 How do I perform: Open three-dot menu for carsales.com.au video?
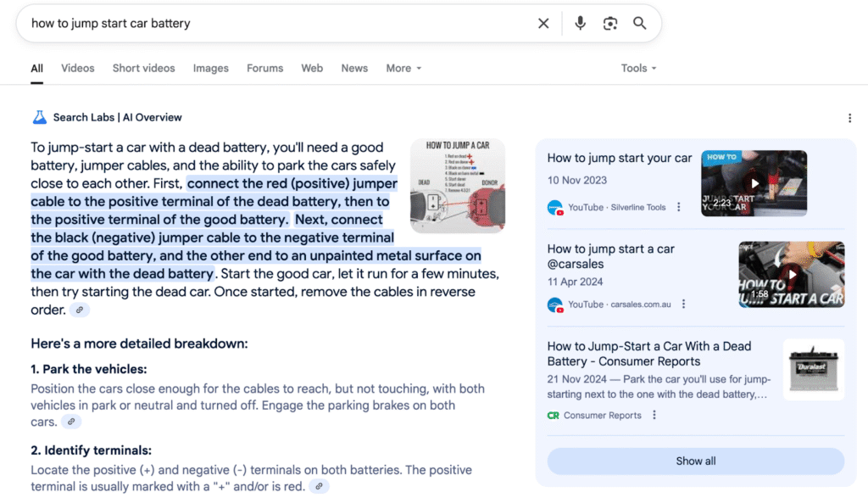(x=683, y=305)
